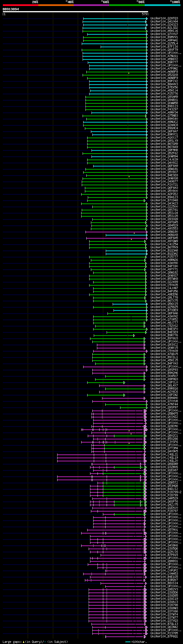This screenshot has width=183, height=644.
Task: Open hit UniRef100_B9T6U3
Action: (164, 338)
